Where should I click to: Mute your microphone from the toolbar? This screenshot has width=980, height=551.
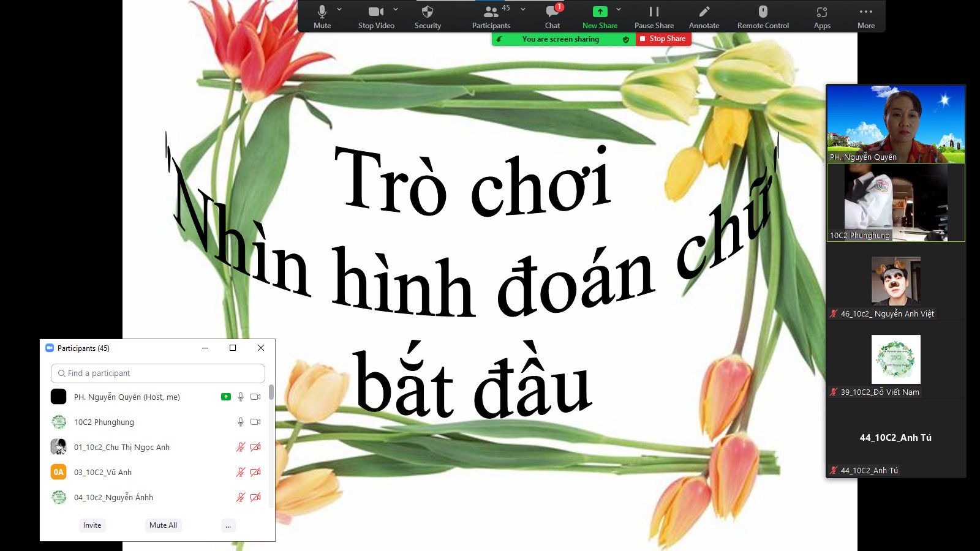click(322, 17)
